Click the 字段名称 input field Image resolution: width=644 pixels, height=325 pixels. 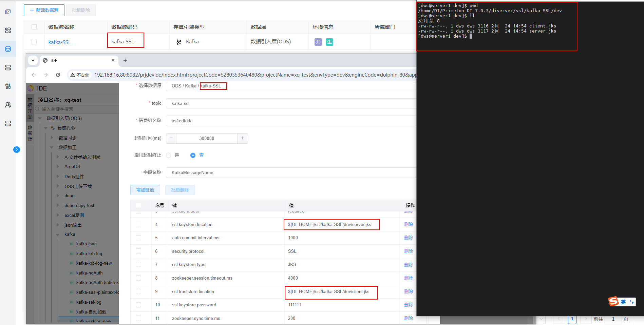(x=291, y=172)
